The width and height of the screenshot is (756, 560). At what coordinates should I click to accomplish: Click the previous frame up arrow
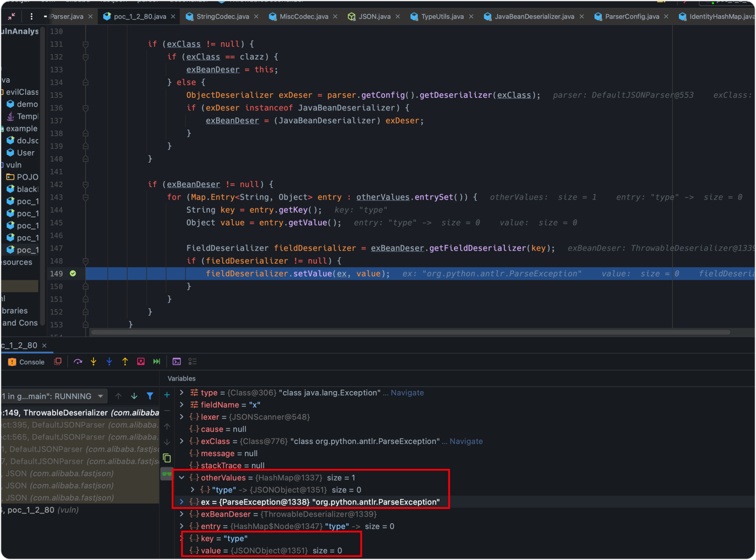click(x=118, y=396)
